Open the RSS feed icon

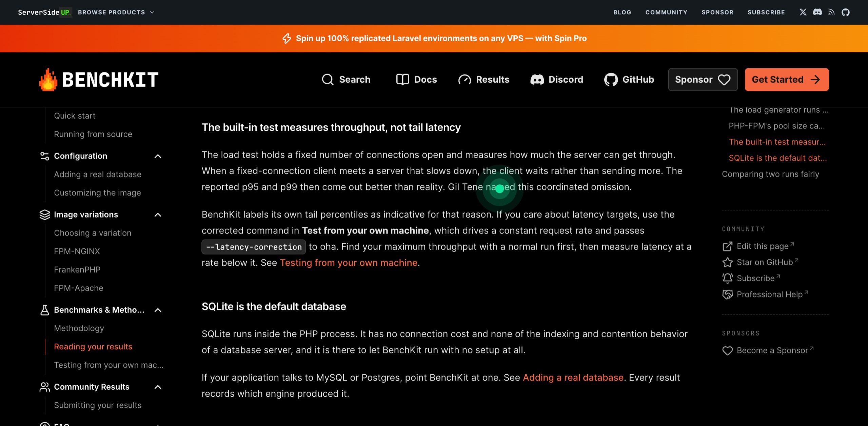pyautogui.click(x=831, y=12)
